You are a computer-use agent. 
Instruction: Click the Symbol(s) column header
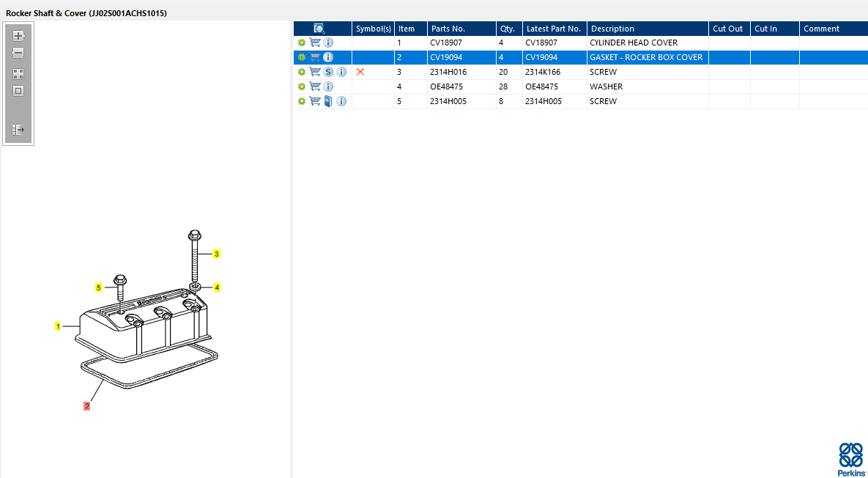pyautogui.click(x=373, y=29)
